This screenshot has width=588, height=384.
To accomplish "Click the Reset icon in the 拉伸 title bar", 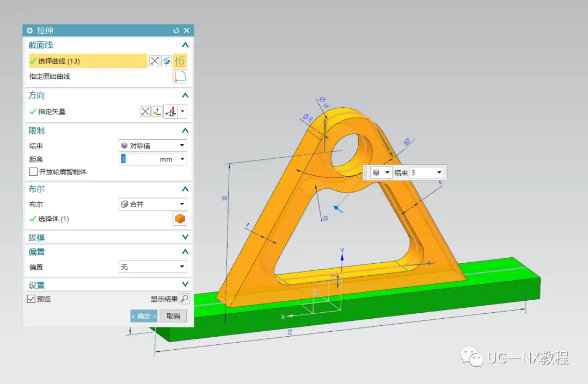I will point(176,30).
